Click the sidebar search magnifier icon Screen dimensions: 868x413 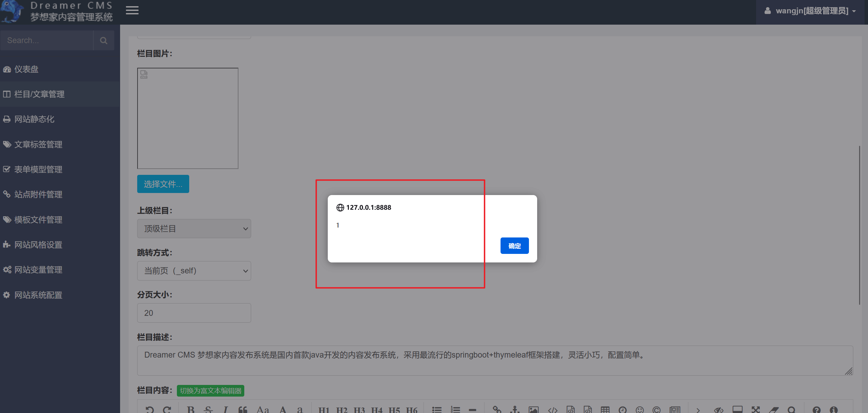coord(104,40)
